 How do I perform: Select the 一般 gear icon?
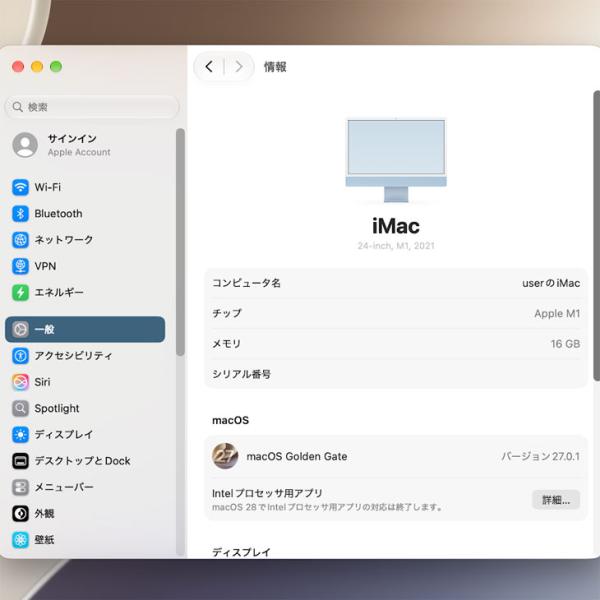coord(20,329)
